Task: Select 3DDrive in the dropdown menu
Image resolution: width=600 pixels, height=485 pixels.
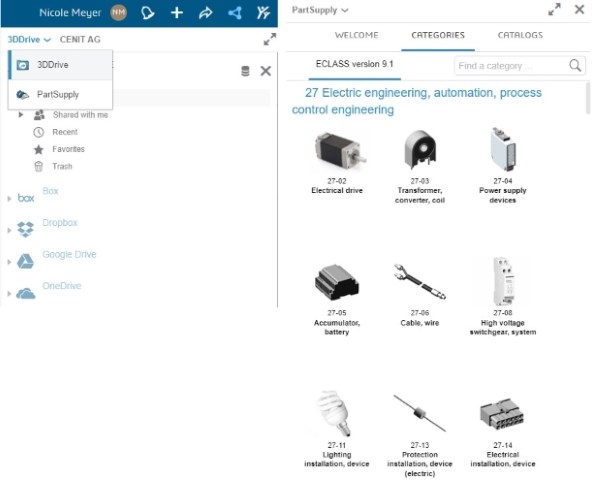Action: tap(60, 65)
